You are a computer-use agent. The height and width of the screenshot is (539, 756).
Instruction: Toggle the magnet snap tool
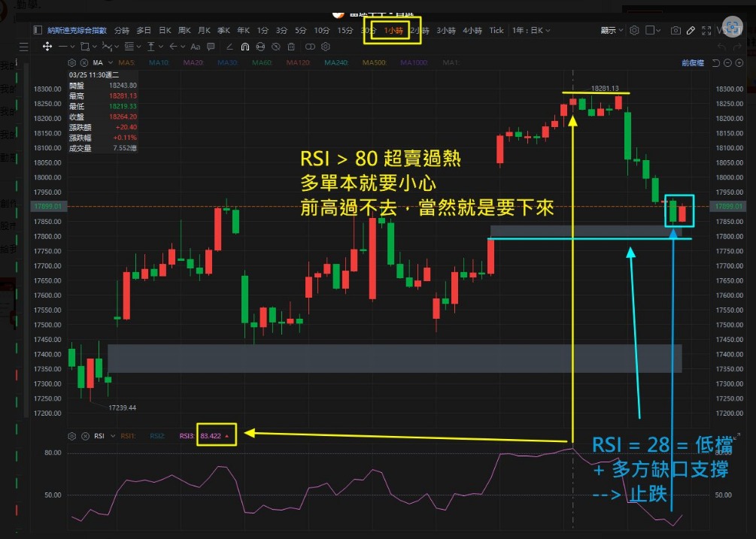pos(245,47)
